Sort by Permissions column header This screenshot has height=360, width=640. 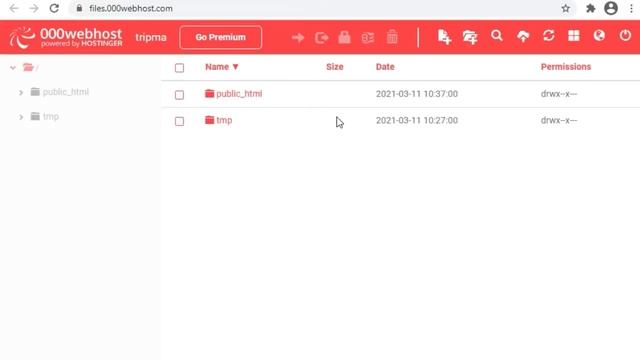coord(566,67)
